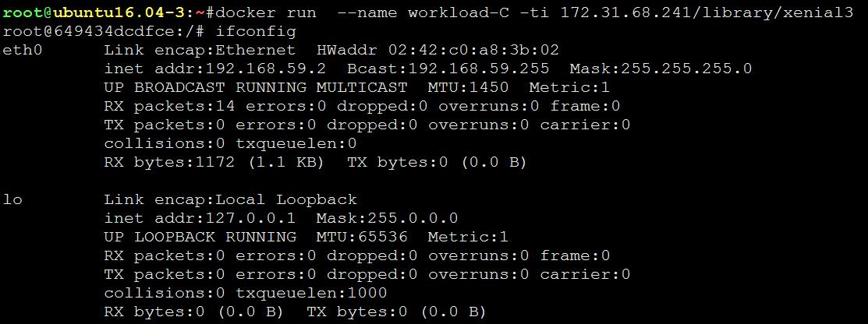
Task: Click the Bcast:192.168.59.255 value
Action: click(448, 69)
